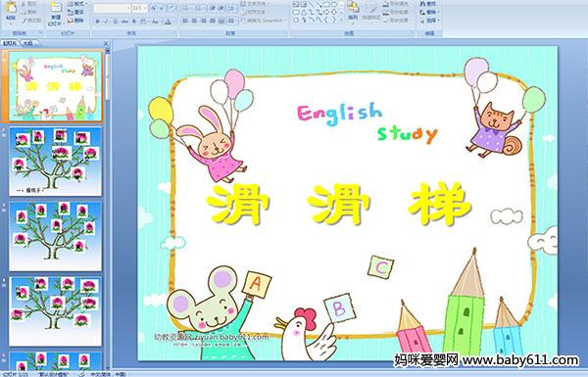Switch to the Slides tab in the pane
The height and width of the screenshot is (377, 588).
10,43
